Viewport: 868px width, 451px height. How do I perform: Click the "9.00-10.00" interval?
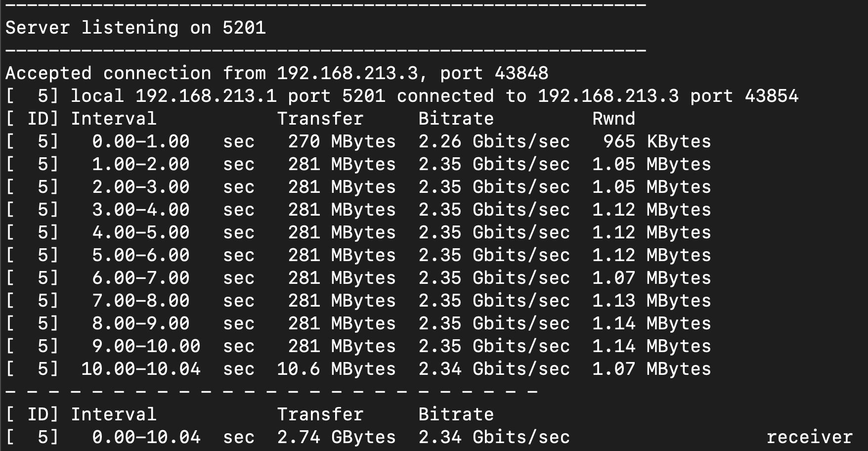point(146,346)
